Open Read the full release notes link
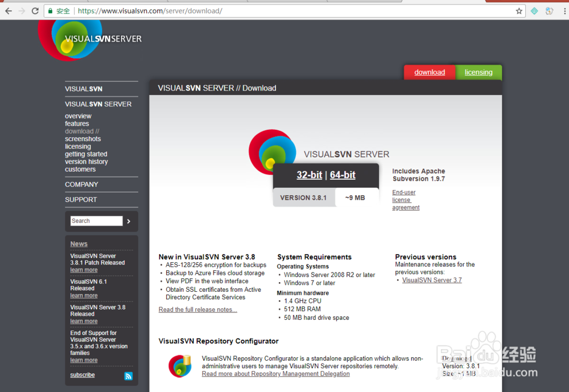The width and height of the screenshot is (569, 392). click(x=198, y=310)
